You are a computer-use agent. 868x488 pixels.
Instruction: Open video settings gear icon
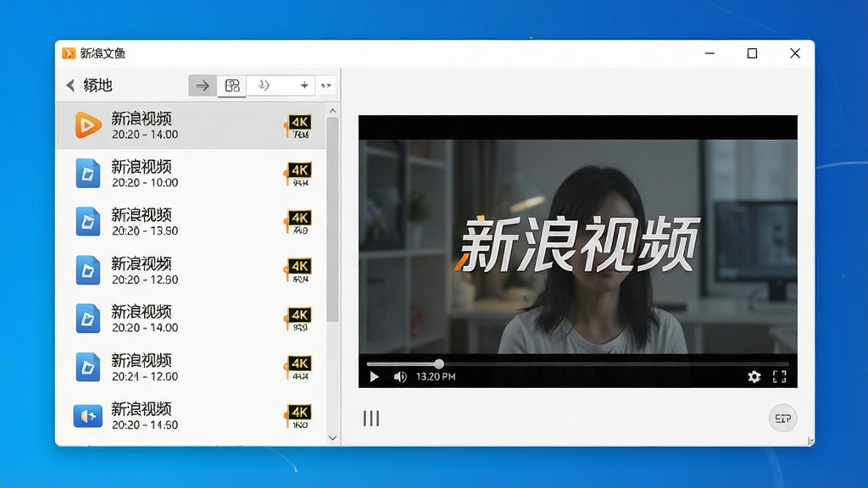tap(754, 377)
